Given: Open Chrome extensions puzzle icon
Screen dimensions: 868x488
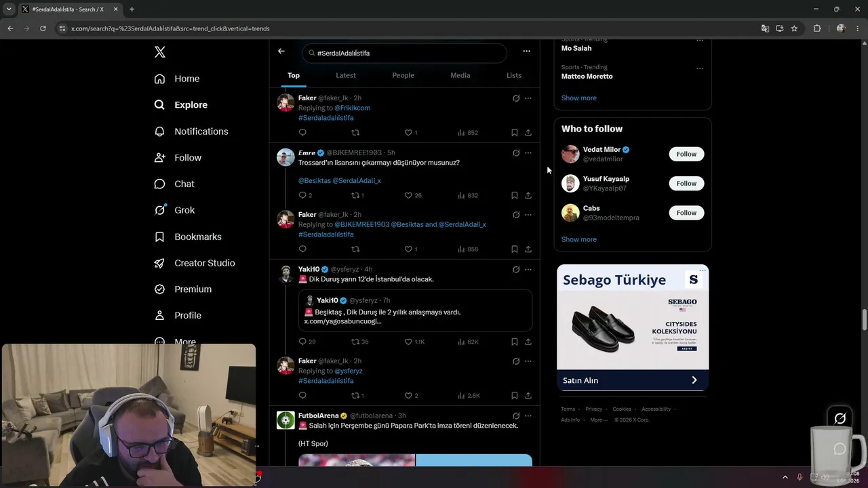Looking at the screenshot, I should click(x=816, y=28).
